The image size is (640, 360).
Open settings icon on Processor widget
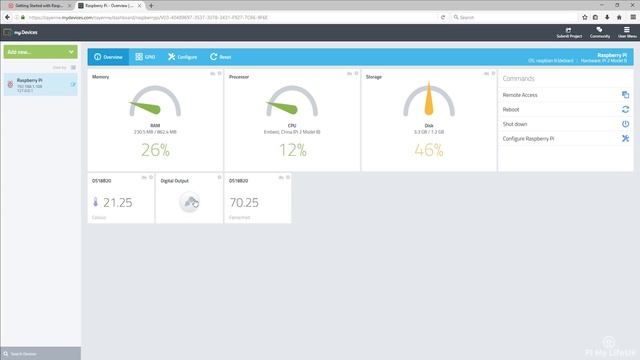click(x=356, y=73)
